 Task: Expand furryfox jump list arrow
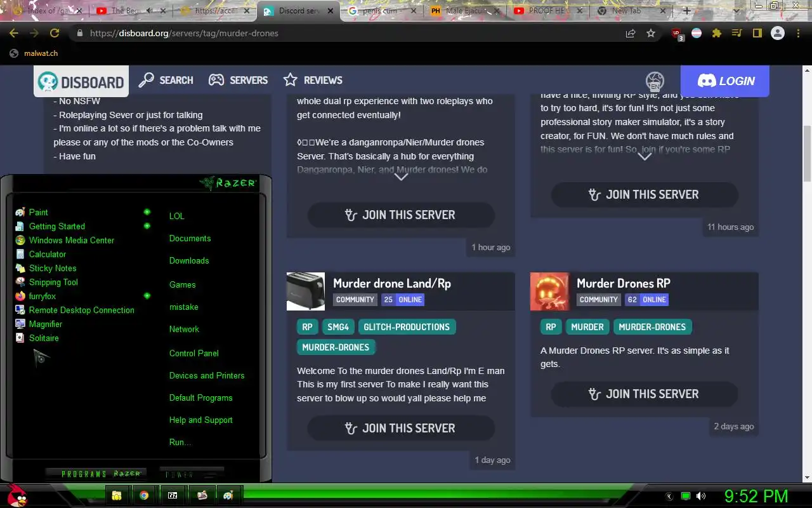click(x=147, y=296)
